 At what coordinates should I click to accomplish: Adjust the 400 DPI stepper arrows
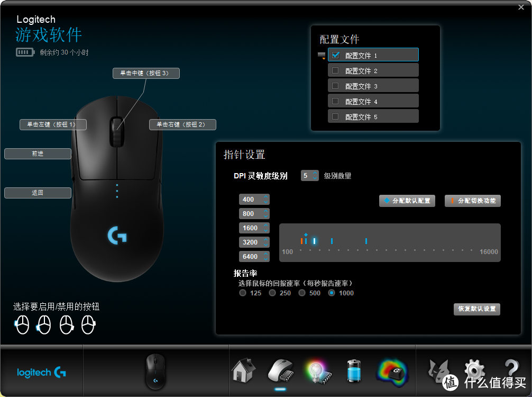[265, 200]
